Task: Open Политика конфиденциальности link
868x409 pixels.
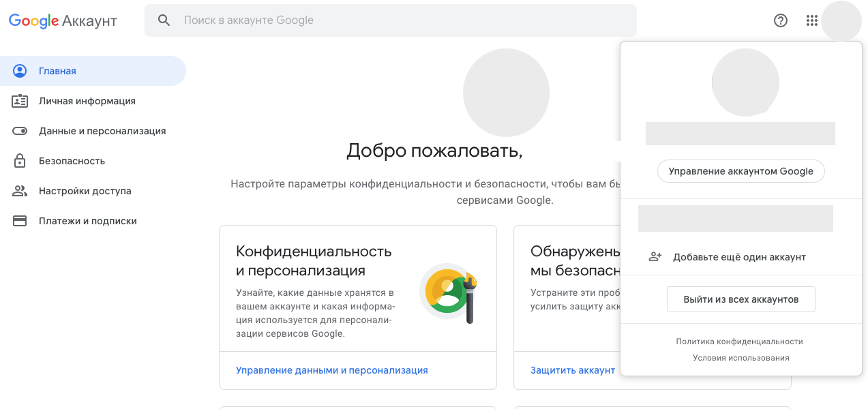Action: pos(739,342)
